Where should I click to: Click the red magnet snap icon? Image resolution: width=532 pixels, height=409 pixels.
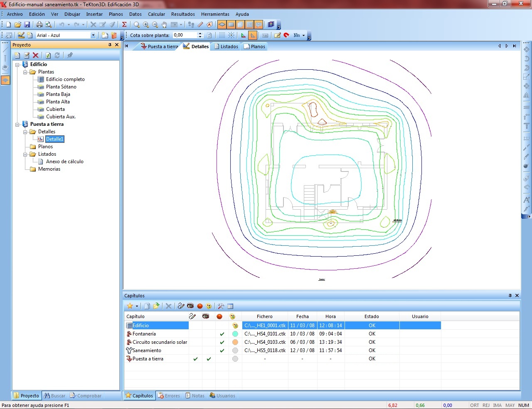click(x=286, y=35)
